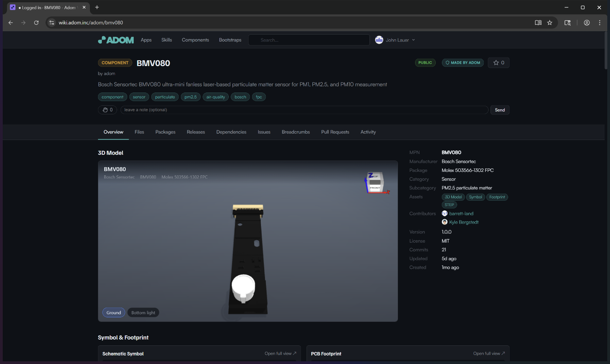Open Chrome profile icon
The height and width of the screenshot is (364, 610).
click(587, 23)
